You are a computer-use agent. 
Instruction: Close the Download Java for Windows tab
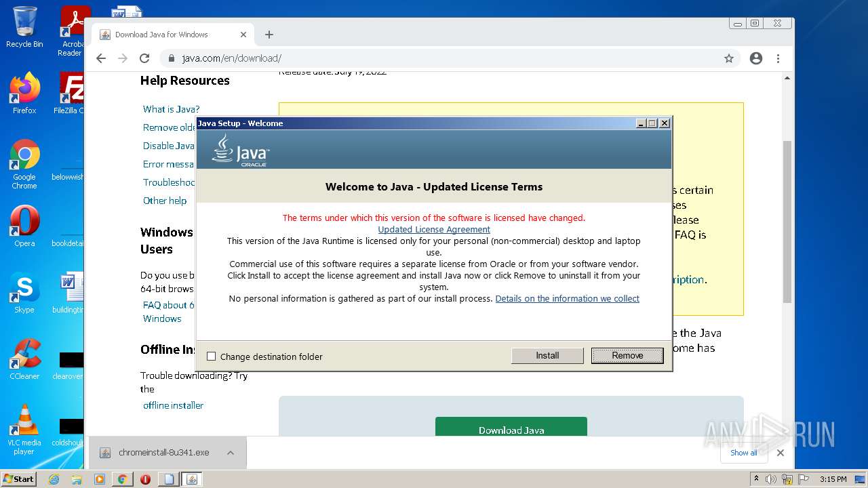click(x=243, y=35)
